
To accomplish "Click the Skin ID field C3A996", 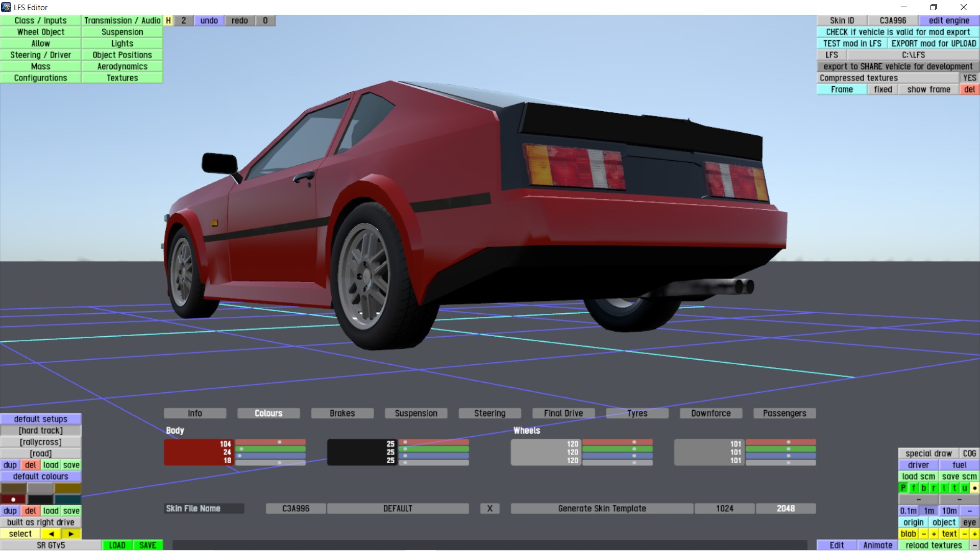I will 893,20.
